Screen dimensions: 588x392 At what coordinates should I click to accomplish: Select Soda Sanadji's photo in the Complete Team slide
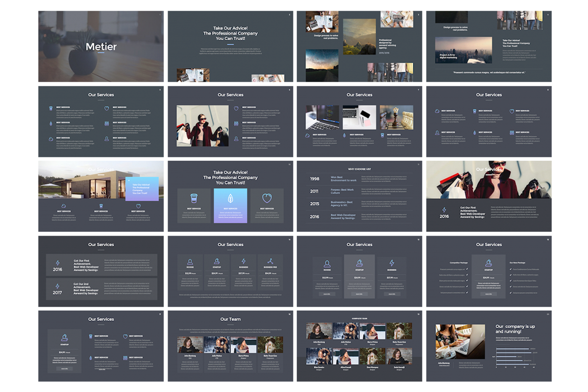click(399, 356)
